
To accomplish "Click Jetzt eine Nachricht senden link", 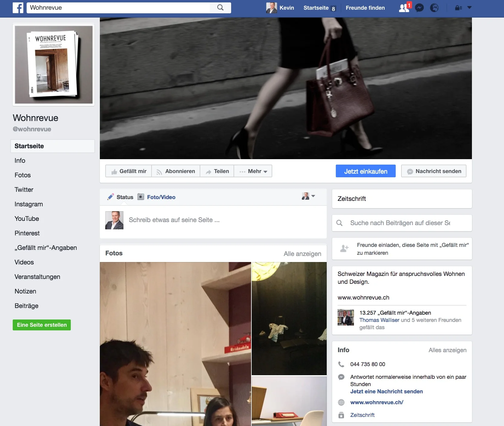I will tap(387, 392).
